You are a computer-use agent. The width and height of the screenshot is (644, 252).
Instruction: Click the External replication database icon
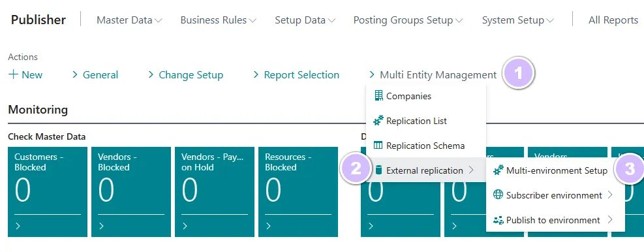tap(378, 170)
